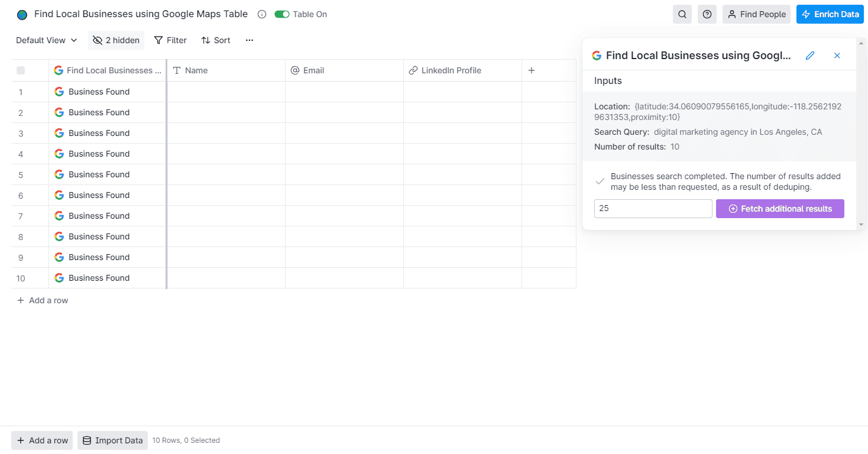The image size is (868, 454).
Task: Click the Name column header
Action: point(226,70)
